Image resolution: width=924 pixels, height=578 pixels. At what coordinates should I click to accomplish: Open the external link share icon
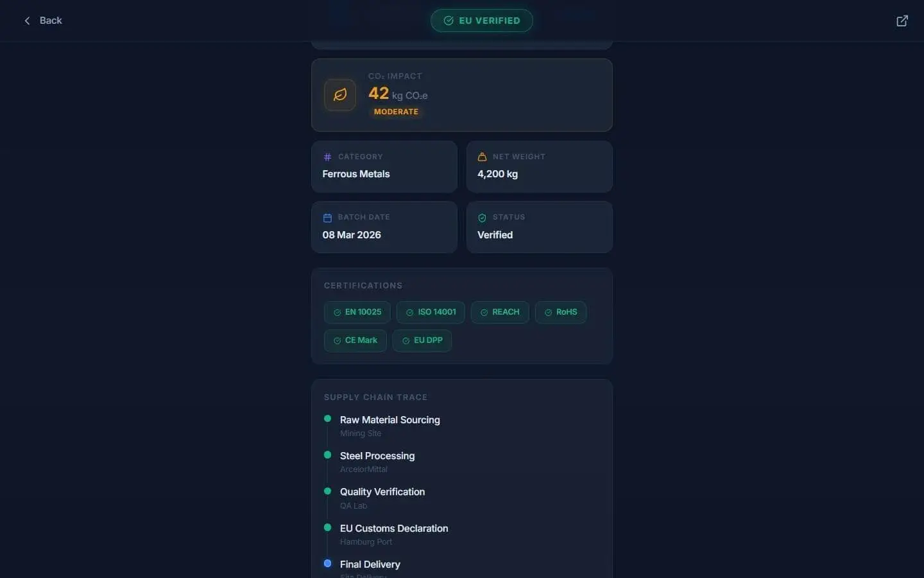click(x=902, y=21)
